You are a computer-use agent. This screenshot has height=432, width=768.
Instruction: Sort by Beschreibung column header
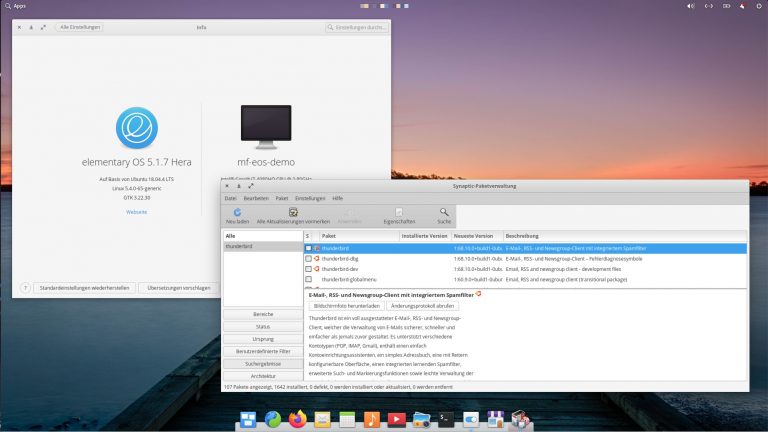pos(625,236)
